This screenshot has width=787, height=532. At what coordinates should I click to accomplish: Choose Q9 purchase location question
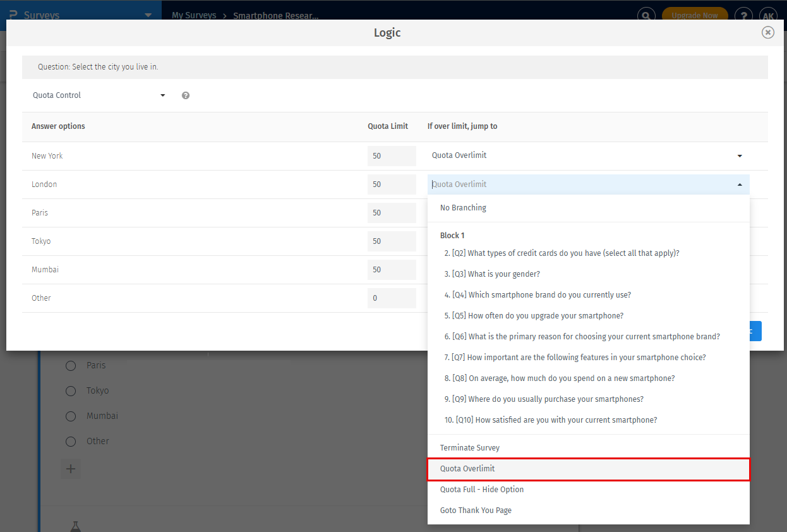tap(589, 399)
